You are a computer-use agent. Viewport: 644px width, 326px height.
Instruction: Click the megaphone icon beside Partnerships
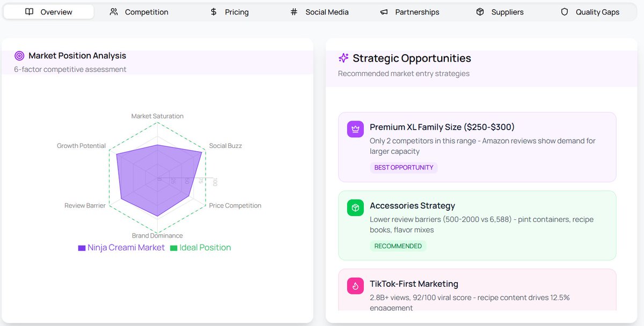tap(384, 12)
